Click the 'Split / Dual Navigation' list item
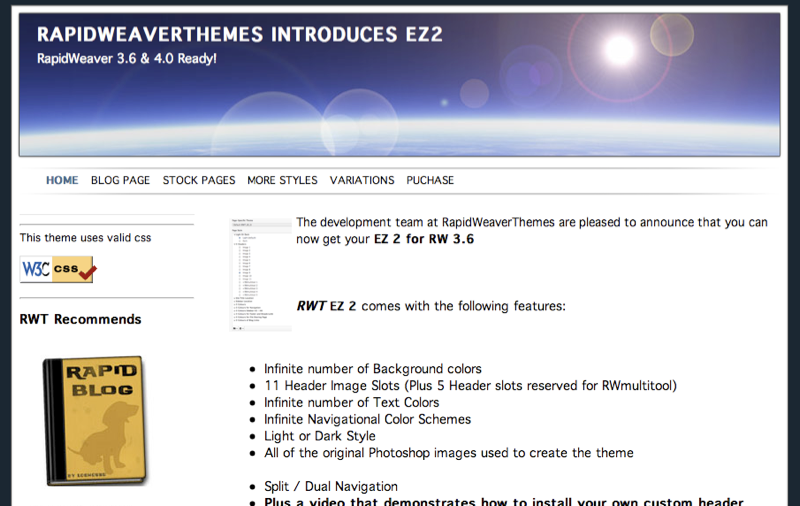Viewport: 800px width, 506px height. coord(331,486)
